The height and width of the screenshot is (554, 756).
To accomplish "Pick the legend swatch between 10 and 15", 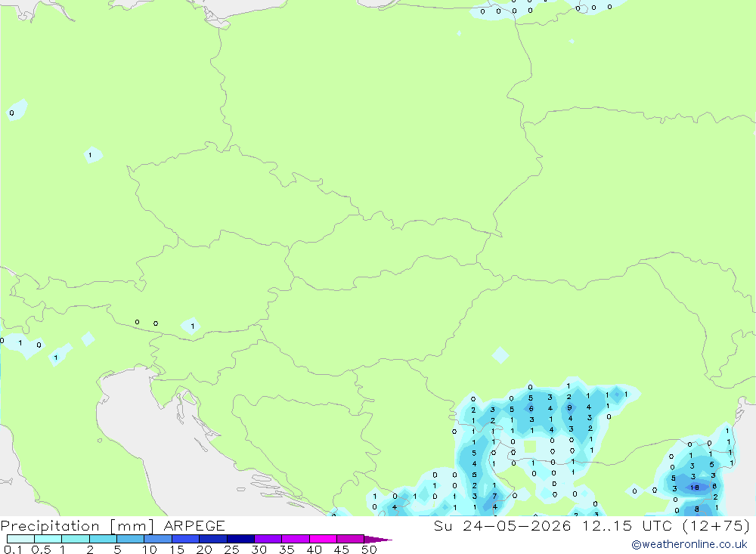I will [x=158, y=539].
